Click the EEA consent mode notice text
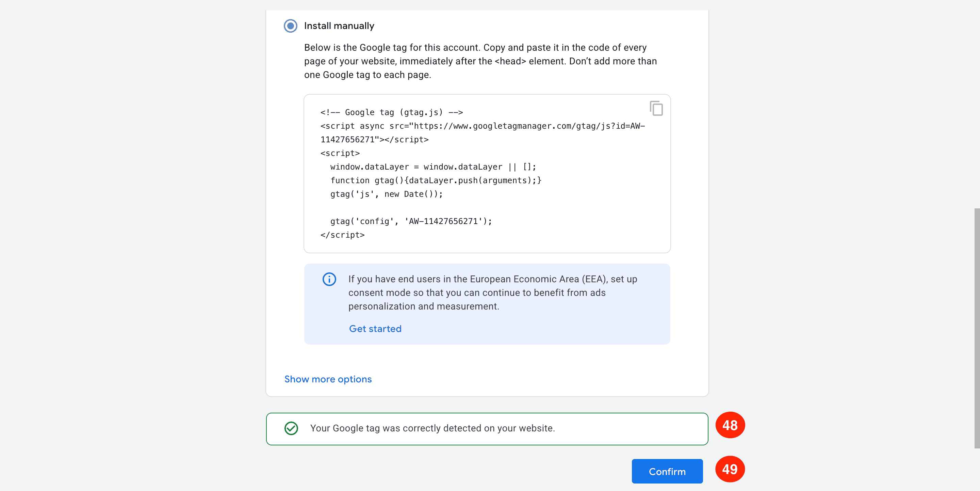Image resolution: width=980 pixels, height=491 pixels. pyautogui.click(x=493, y=293)
